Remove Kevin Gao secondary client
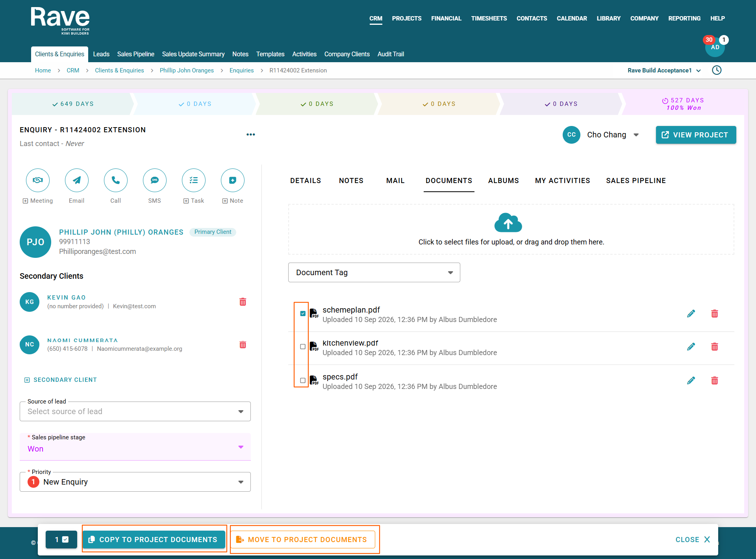Screen dimensions: 756x559 [243, 302]
